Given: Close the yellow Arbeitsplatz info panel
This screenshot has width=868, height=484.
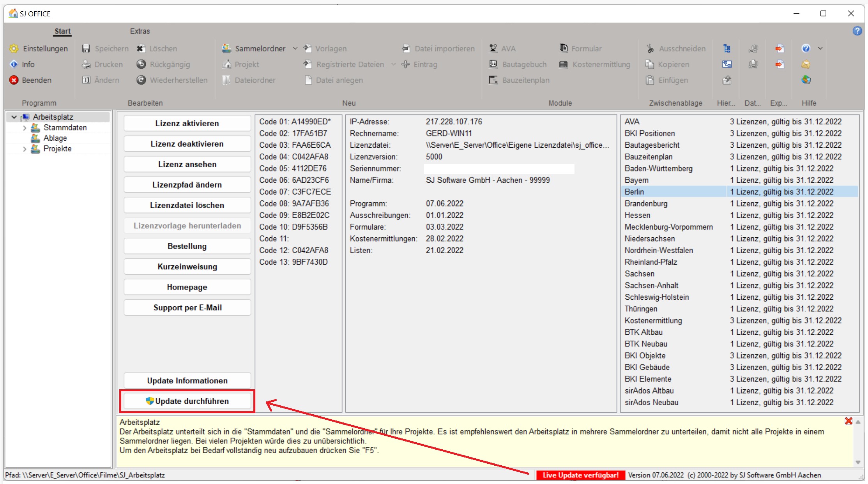Looking at the screenshot, I should click(848, 421).
